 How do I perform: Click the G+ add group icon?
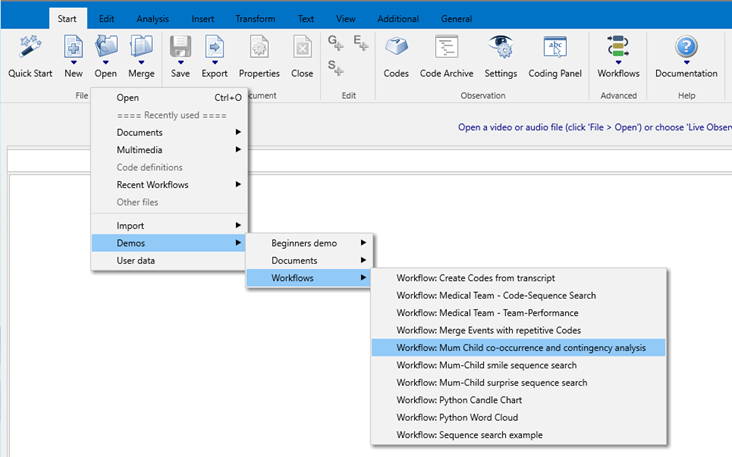335,42
